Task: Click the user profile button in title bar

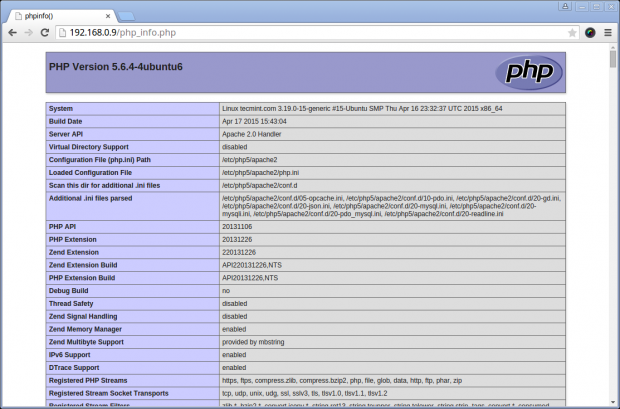Action: [565, 6]
